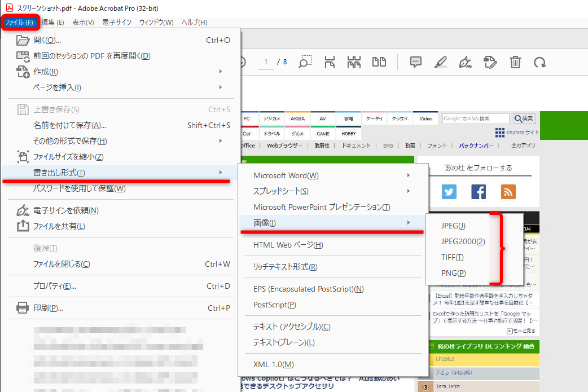Choose JPEG(J) export format
Image resolution: width=588 pixels, height=392 pixels.
(453, 226)
